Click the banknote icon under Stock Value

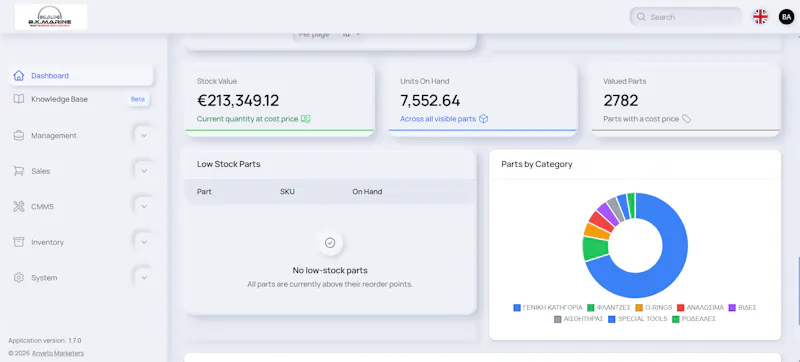pos(306,119)
